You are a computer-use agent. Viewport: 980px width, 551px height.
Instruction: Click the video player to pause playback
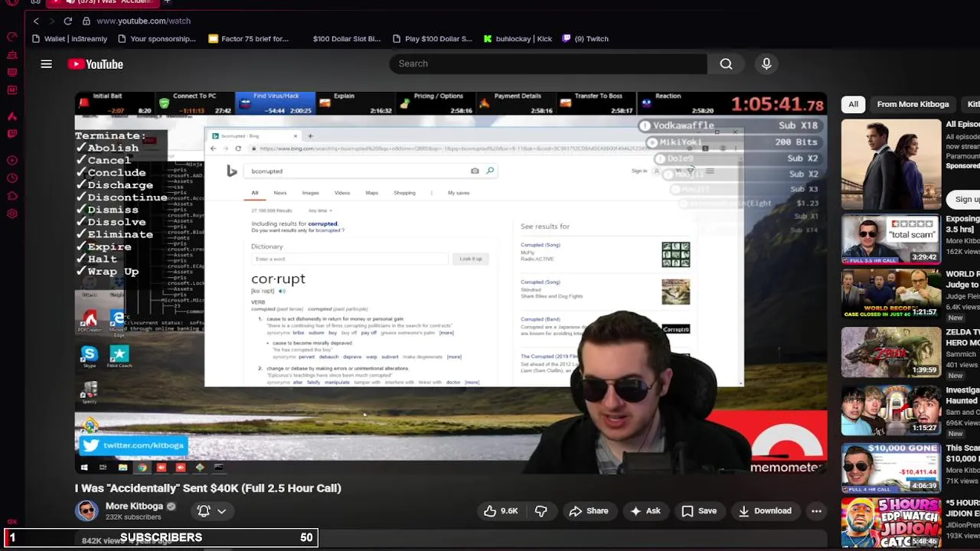coord(451,282)
